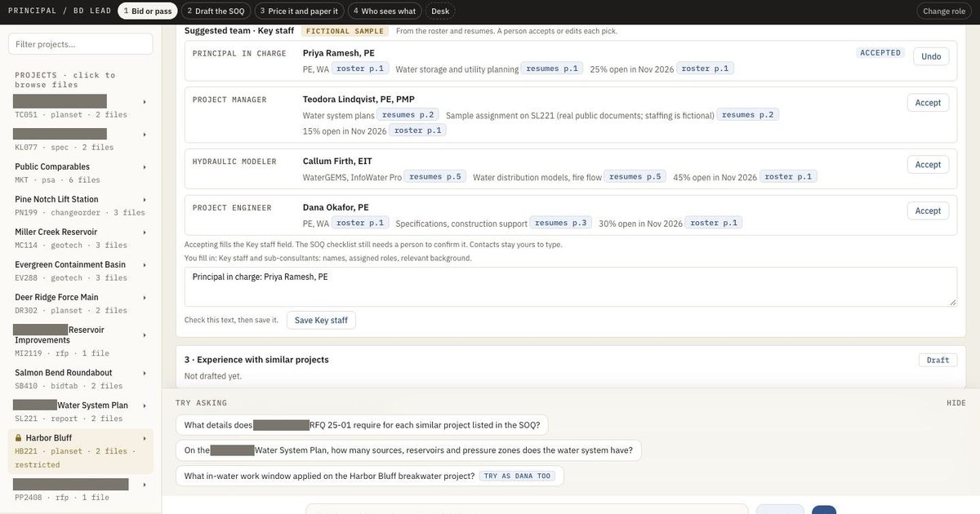Open resumes p.1 citation for Priya Ramesh

[x=551, y=69]
